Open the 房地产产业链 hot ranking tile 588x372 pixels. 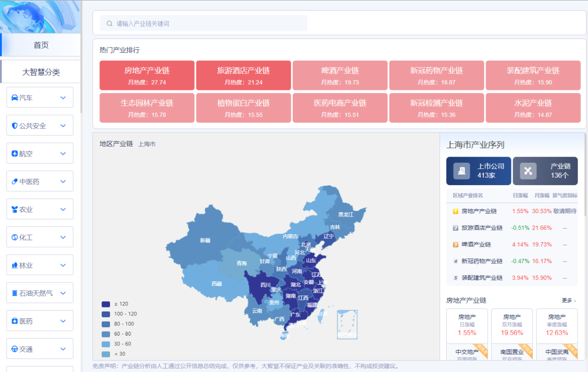(147, 75)
